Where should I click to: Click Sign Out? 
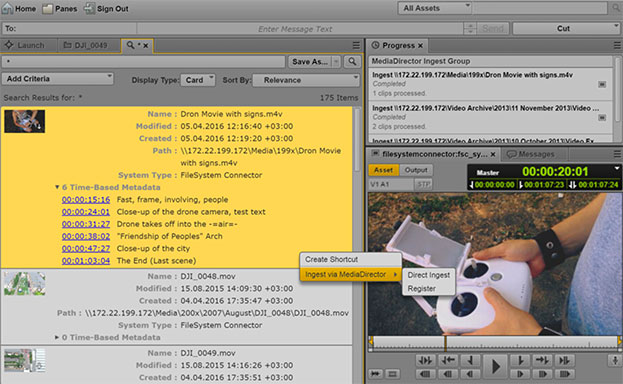(x=106, y=8)
